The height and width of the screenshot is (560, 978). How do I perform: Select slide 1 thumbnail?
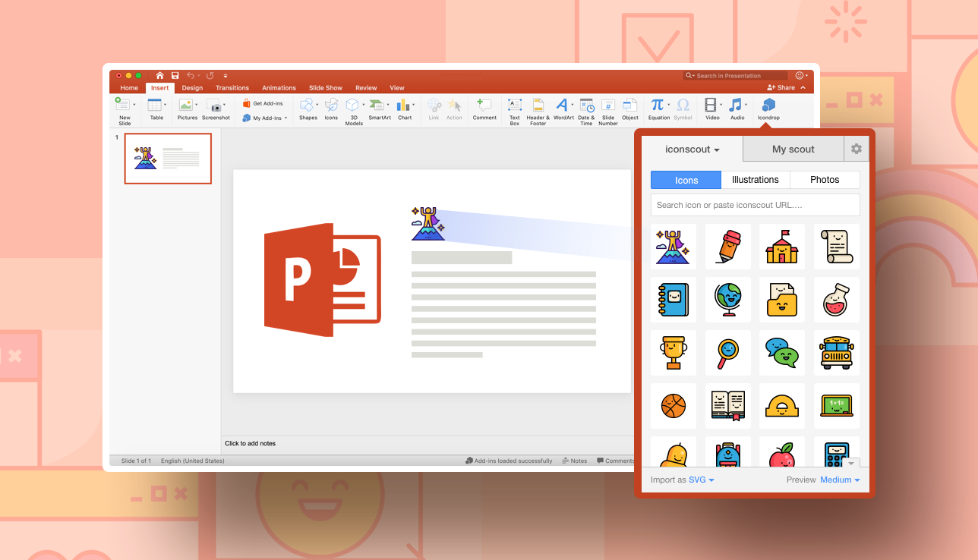pyautogui.click(x=168, y=159)
